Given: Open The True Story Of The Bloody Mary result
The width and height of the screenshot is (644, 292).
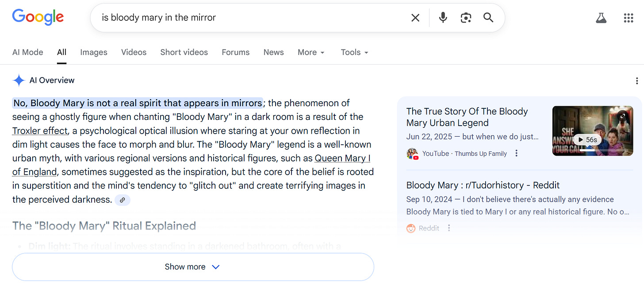Looking at the screenshot, I should click(x=467, y=117).
